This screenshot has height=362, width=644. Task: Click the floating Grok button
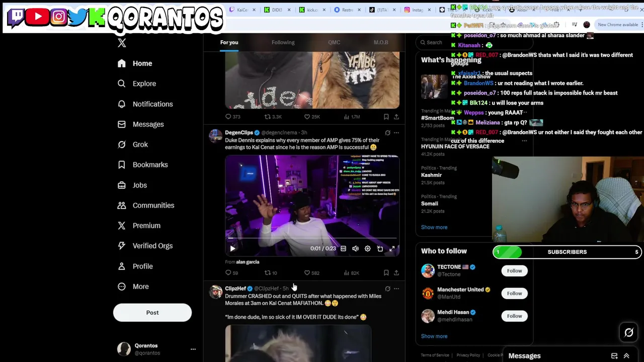point(629,332)
